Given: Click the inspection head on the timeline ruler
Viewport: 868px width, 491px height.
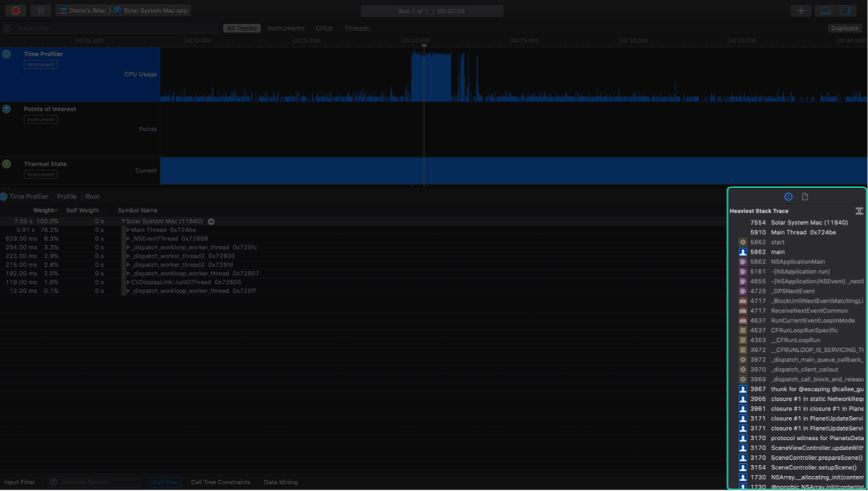Looking at the screenshot, I should [424, 46].
